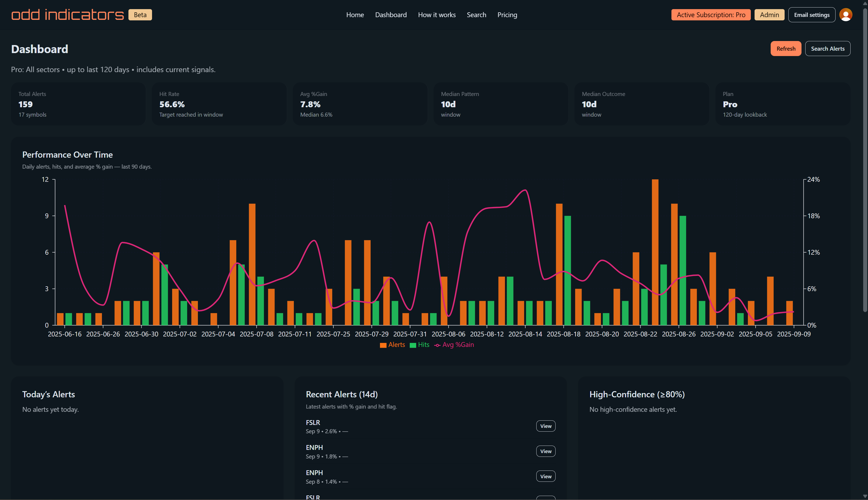The width and height of the screenshot is (868, 500).
Task: Click the odd indicators logo
Action: pos(67,15)
